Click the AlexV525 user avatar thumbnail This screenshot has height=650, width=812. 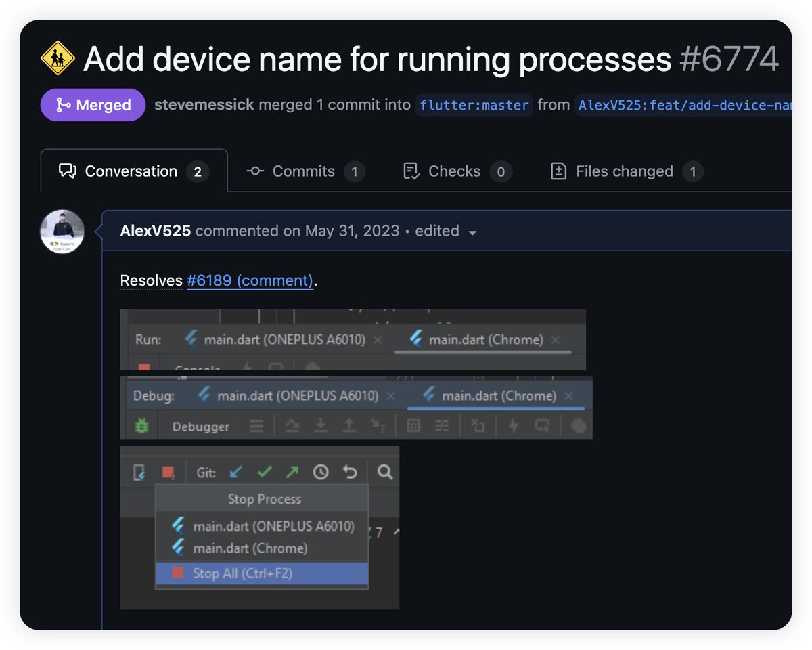(62, 232)
